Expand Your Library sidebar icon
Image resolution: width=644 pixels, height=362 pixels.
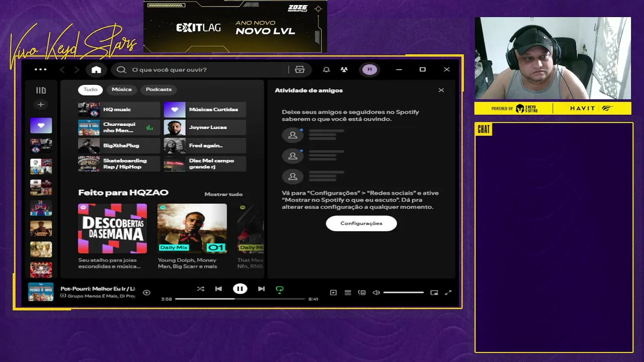coord(41,90)
